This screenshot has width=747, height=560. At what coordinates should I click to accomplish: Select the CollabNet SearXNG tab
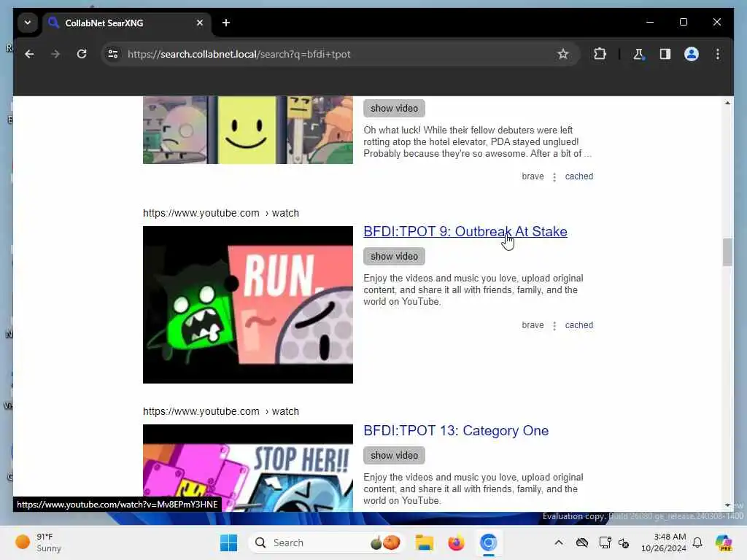(x=126, y=23)
